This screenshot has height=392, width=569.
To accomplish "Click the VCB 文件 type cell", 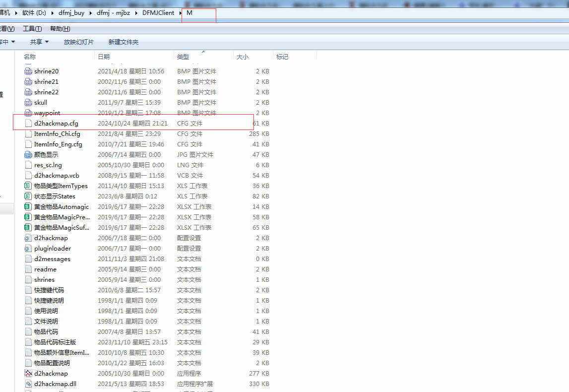I will (190, 175).
